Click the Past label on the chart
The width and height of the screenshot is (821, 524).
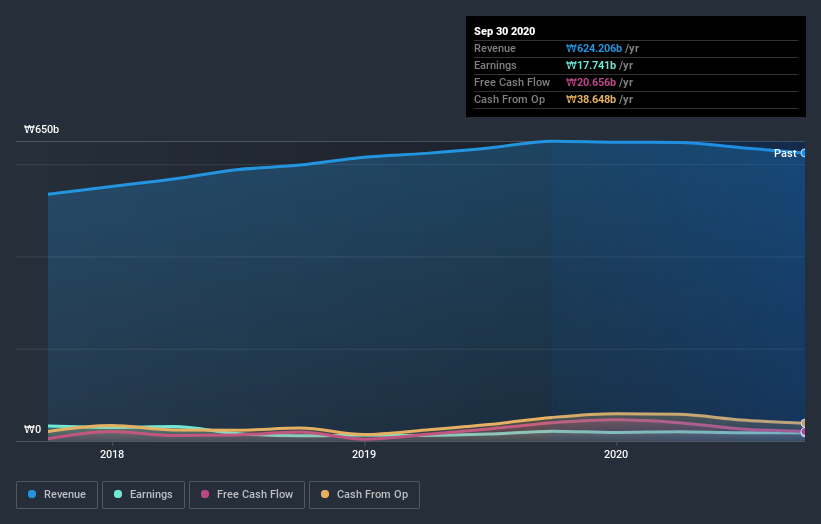[x=785, y=153]
